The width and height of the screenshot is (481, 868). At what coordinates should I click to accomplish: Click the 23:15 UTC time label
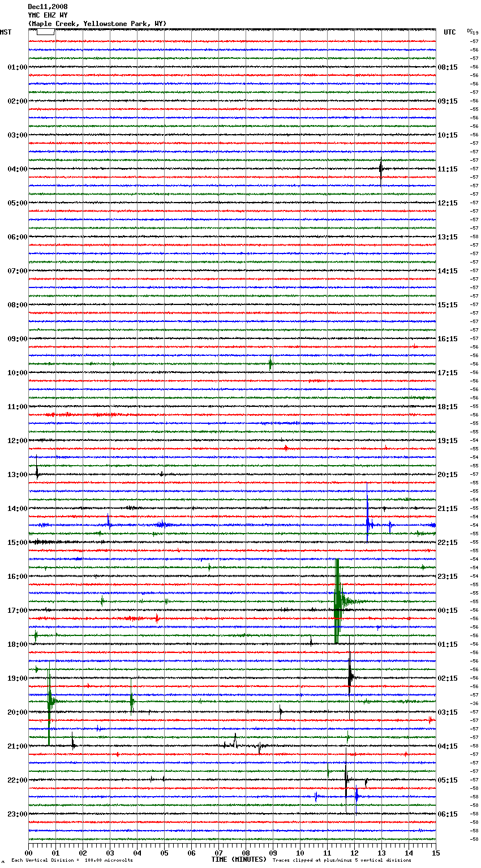[448, 577]
